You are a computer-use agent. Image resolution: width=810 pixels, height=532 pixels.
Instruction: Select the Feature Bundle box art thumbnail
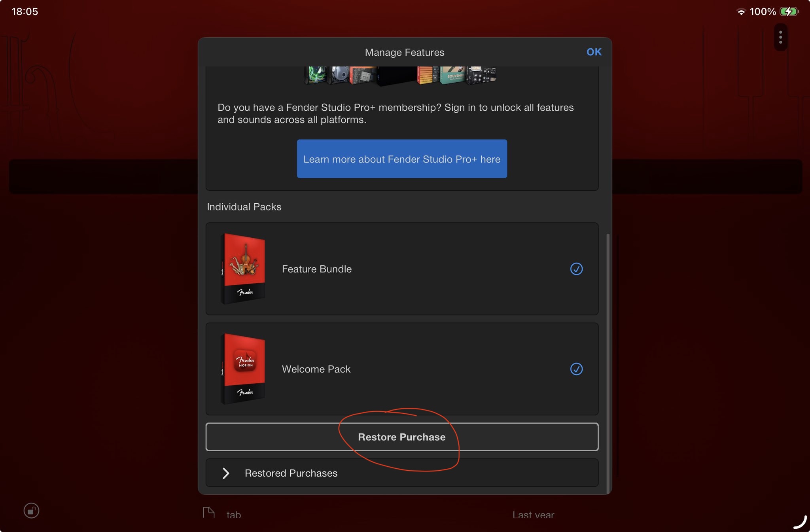(242, 269)
